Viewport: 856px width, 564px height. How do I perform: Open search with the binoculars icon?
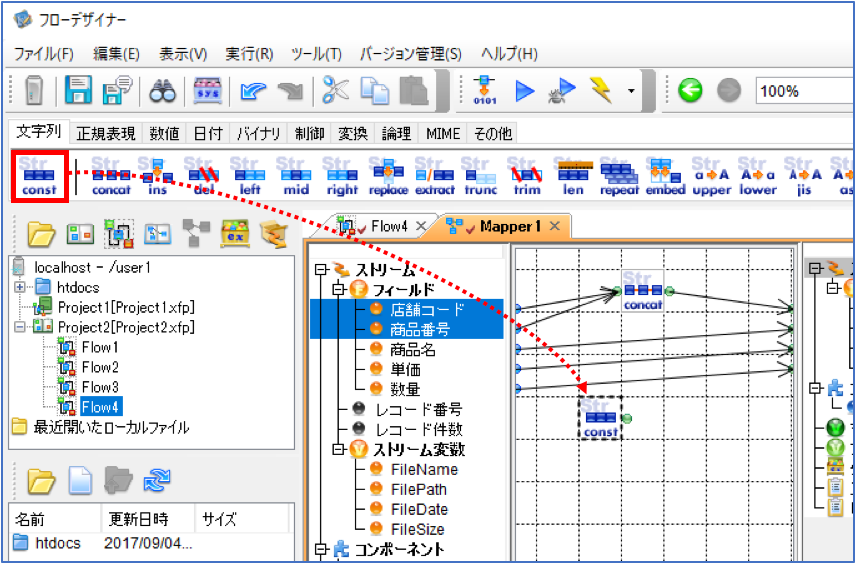162,91
